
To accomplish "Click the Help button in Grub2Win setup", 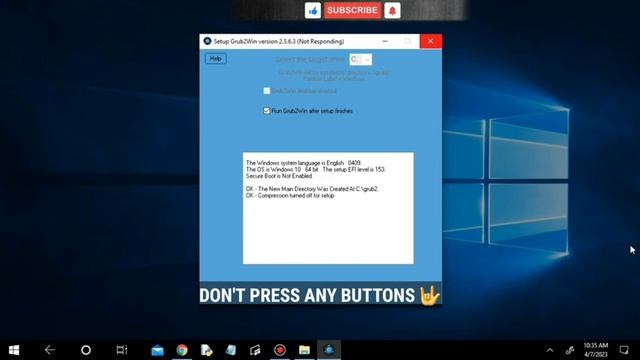I will [216, 59].
